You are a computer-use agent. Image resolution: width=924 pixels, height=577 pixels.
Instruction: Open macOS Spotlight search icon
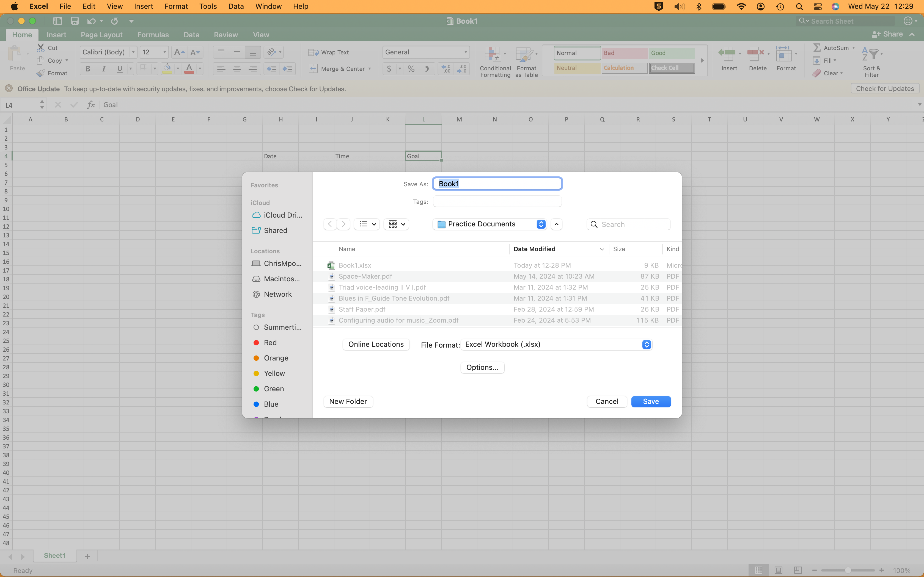[x=799, y=7]
